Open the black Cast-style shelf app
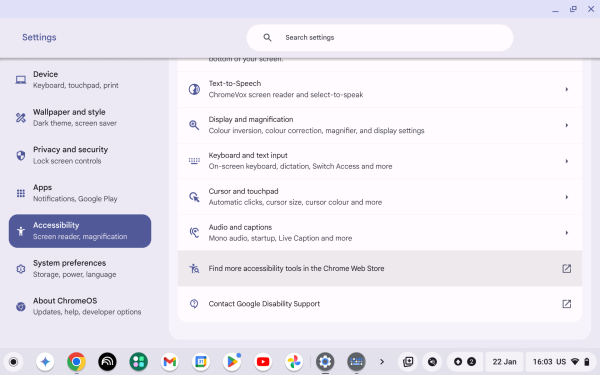This screenshot has width=600, height=375. (107, 362)
